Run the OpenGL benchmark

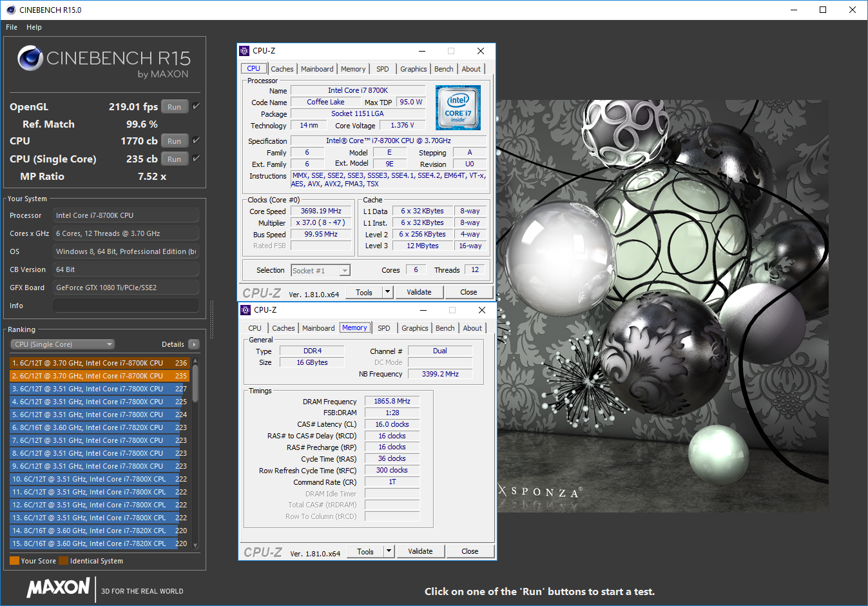175,107
